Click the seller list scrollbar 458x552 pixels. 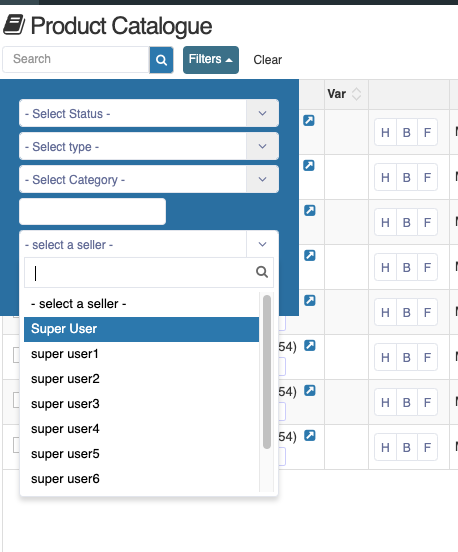[x=267, y=372]
